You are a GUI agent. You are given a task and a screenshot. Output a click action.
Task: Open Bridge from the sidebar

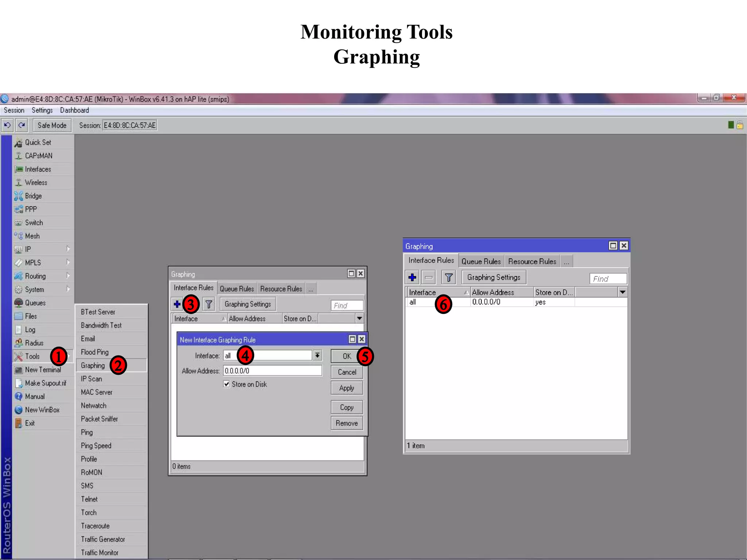pyautogui.click(x=33, y=196)
